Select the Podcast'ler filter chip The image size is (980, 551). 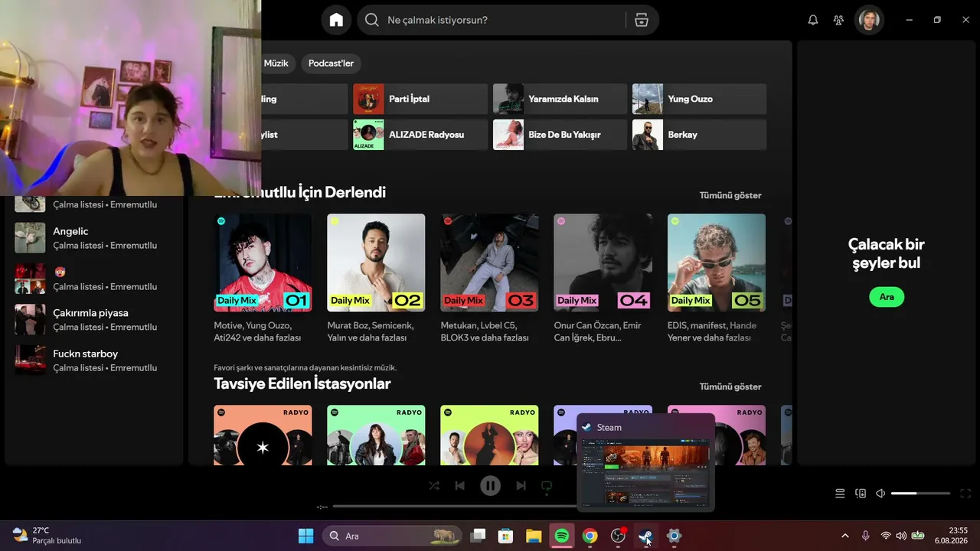click(331, 64)
